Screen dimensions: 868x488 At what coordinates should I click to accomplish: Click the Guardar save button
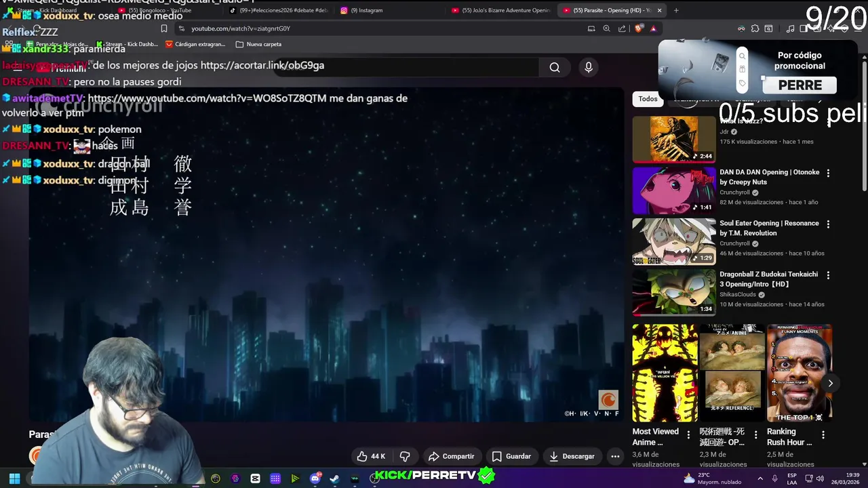pyautogui.click(x=511, y=456)
